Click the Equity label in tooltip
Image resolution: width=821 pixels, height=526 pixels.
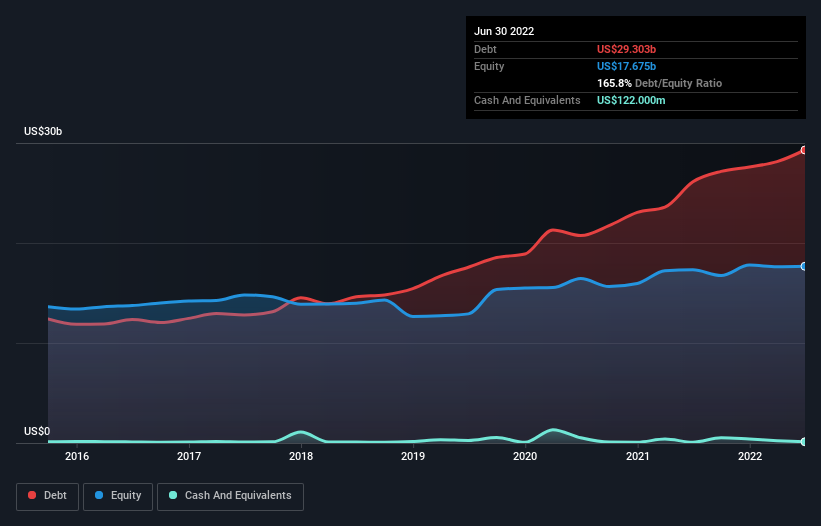(489, 66)
